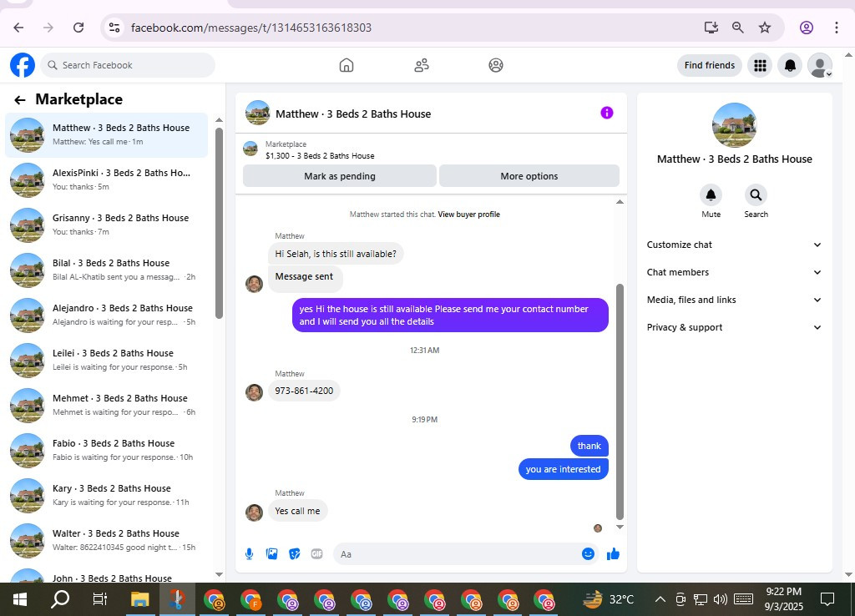The image size is (855, 616).
Task: Open the Groups icon in top navigation
Action: coord(496,65)
